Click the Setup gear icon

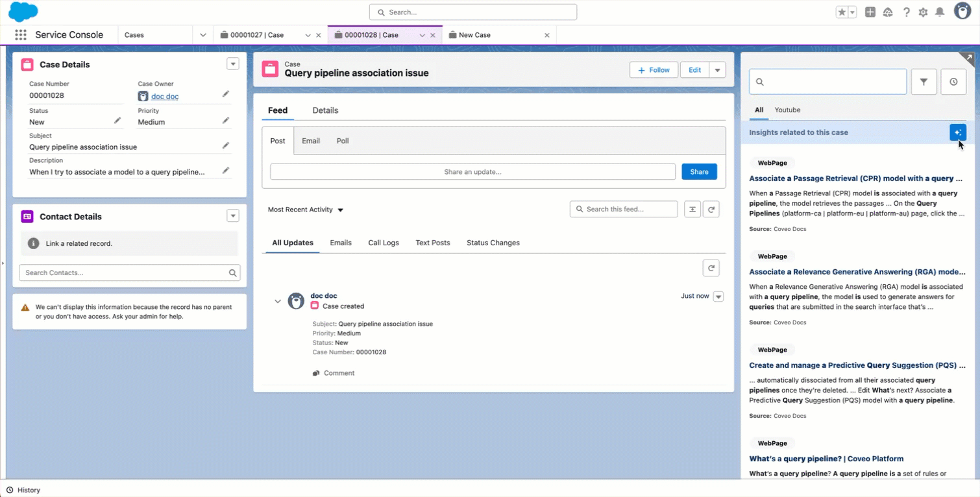[923, 12]
